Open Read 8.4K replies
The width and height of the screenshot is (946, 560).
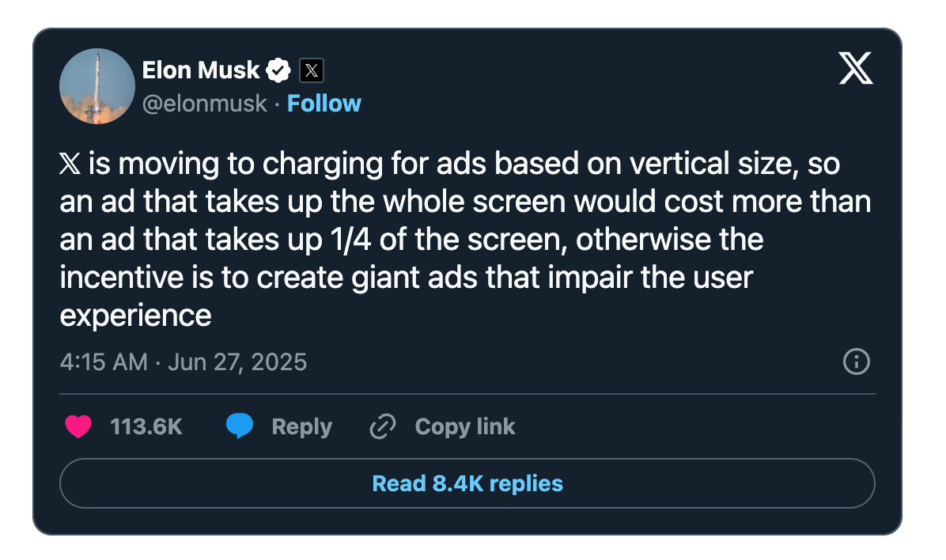point(467,483)
